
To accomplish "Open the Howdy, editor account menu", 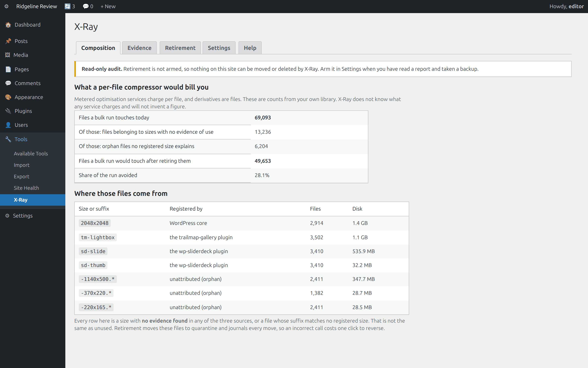I will click(567, 6).
